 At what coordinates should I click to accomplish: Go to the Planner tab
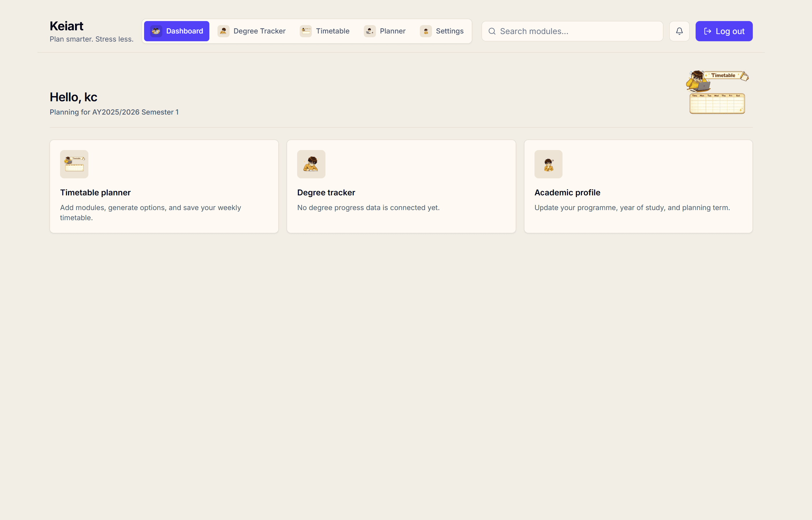(385, 31)
